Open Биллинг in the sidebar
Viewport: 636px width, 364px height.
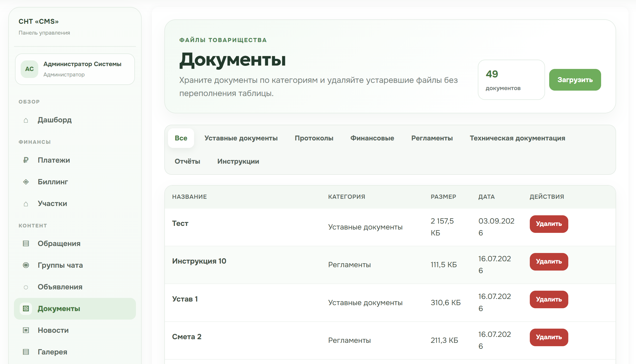pyautogui.click(x=75, y=182)
